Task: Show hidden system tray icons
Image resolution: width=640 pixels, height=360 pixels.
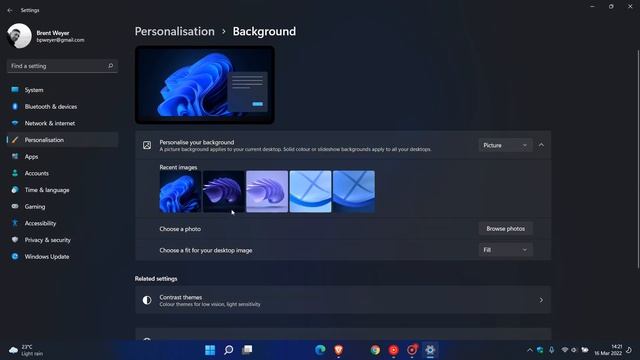Action: (530, 350)
